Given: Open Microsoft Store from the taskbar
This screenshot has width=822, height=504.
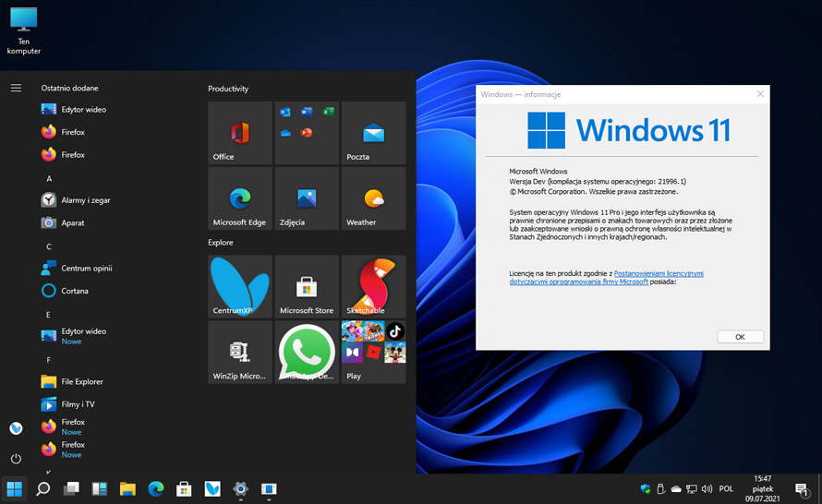Looking at the screenshot, I should 184,489.
